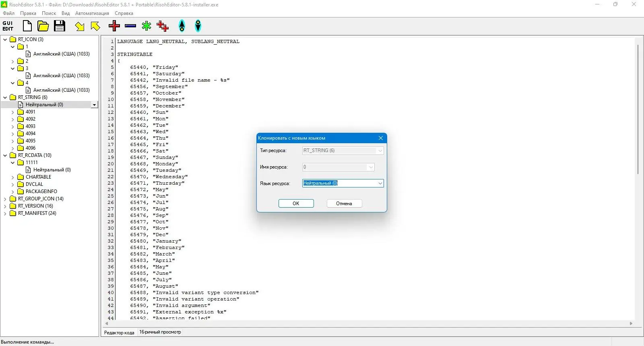Click the 4092 folder icon
Image resolution: width=644 pixels, height=346 pixels.
pyautogui.click(x=21, y=119)
